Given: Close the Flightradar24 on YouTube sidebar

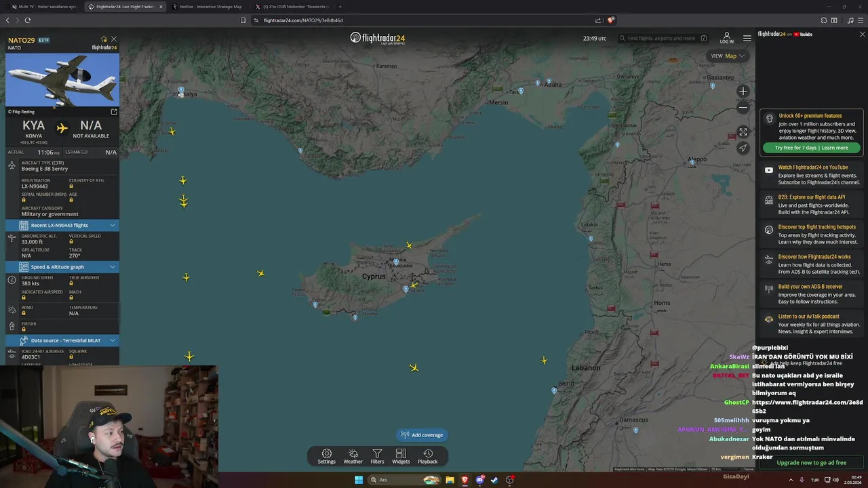Looking at the screenshot, I should pyautogui.click(x=863, y=34).
